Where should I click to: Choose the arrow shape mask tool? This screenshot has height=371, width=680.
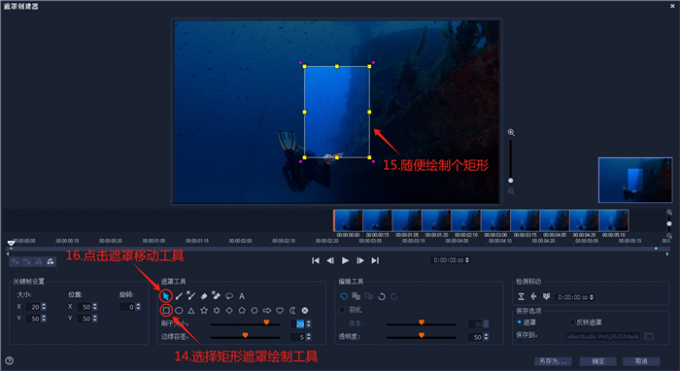pos(267,311)
